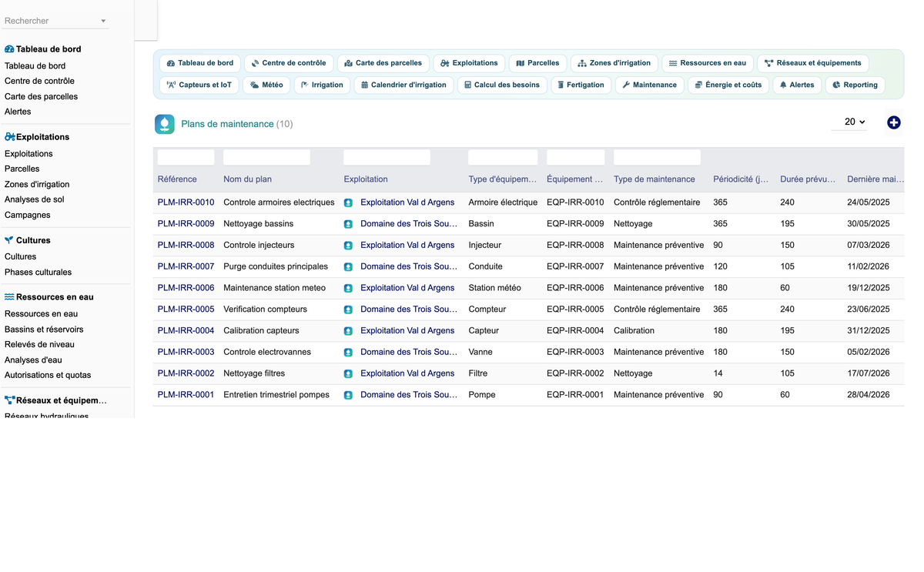Sort by Dernière maintenance column header
The height and width of the screenshot is (572, 924).
tap(875, 179)
